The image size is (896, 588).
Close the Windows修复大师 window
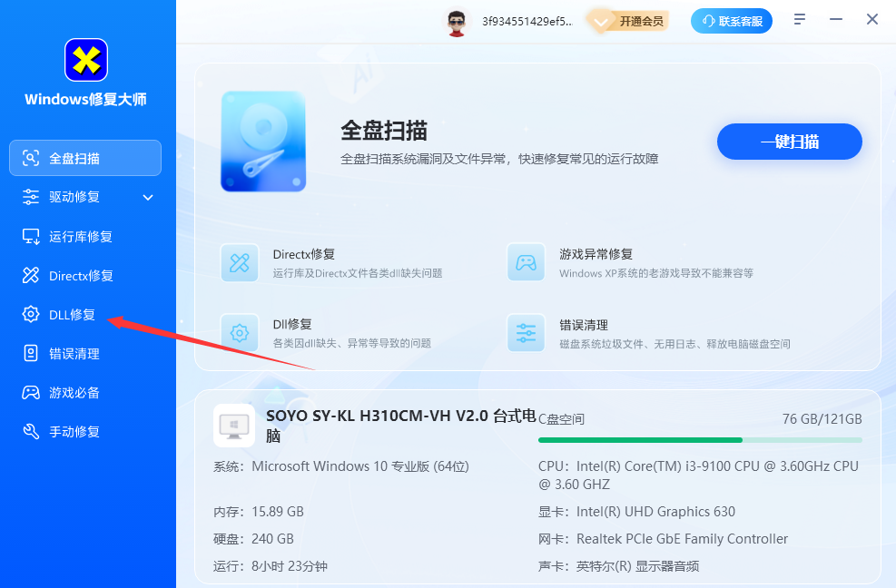click(872, 19)
